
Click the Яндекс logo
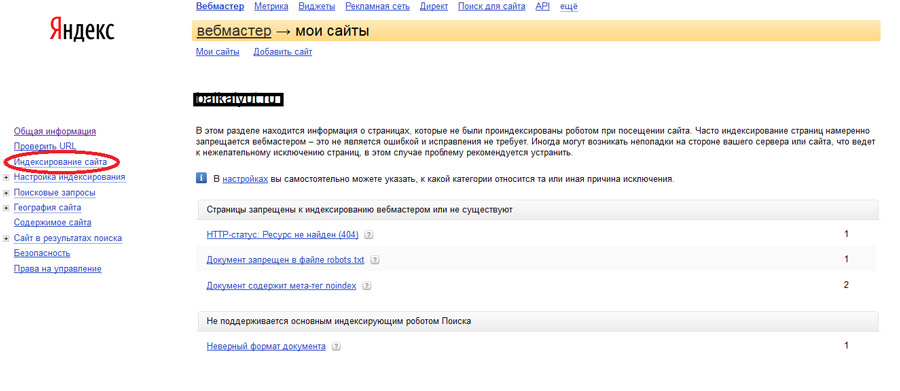[x=82, y=29]
